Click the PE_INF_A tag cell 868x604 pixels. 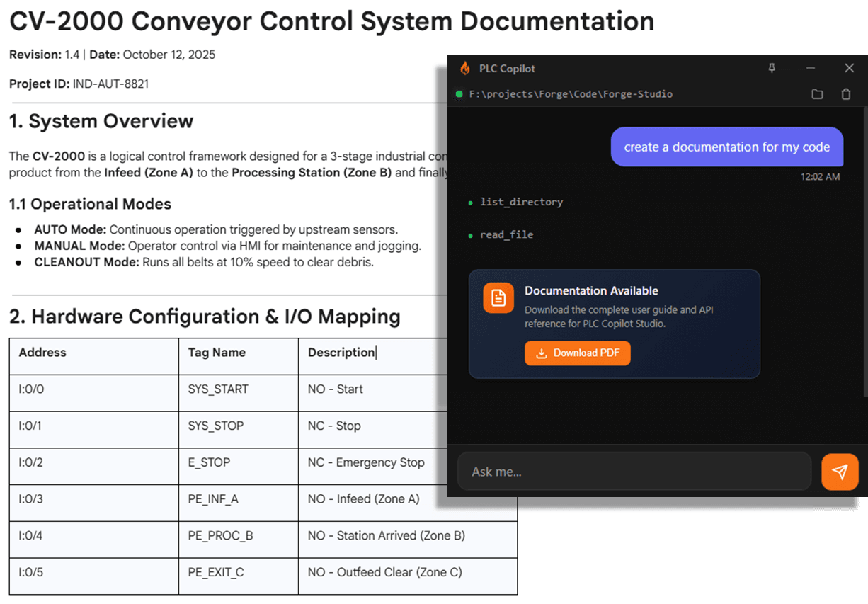[239, 503]
